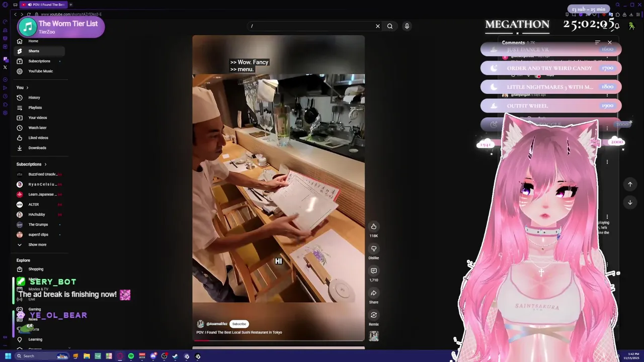
Task: Click the YouTube search magnifier button
Action: tap(390, 26)
